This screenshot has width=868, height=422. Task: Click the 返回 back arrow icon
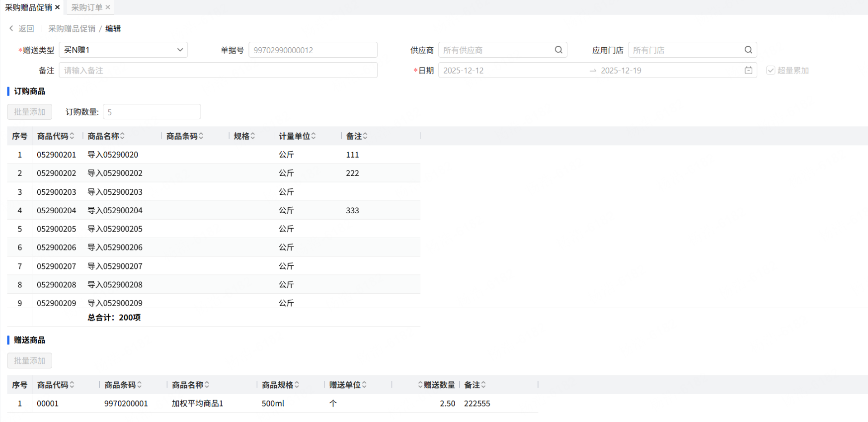[x=11, y=29]
